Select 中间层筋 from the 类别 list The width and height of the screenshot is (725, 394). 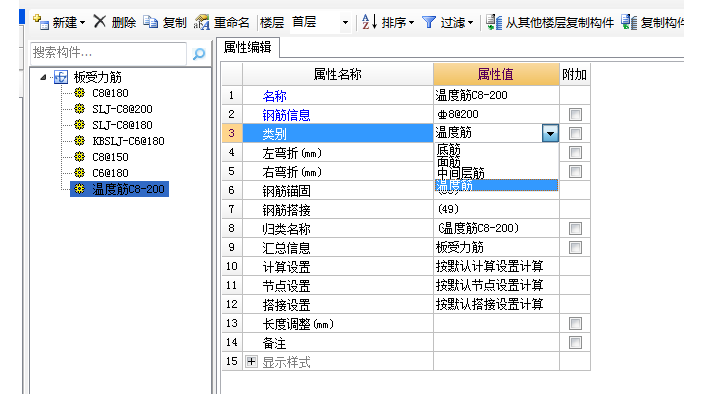461,173
